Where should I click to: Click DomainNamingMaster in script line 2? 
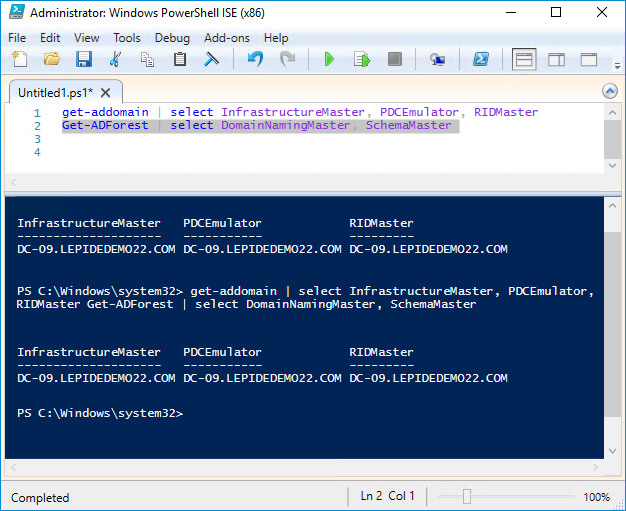coord(285,125)
